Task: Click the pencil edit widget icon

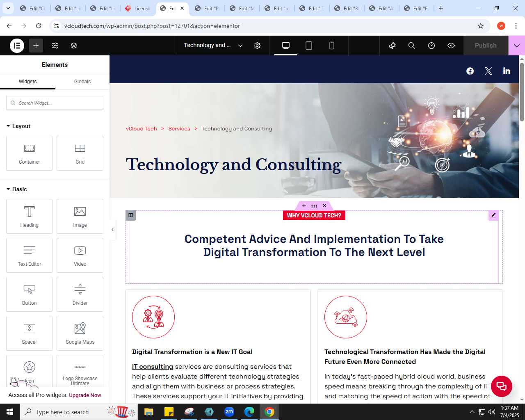Action: point(493,215)
